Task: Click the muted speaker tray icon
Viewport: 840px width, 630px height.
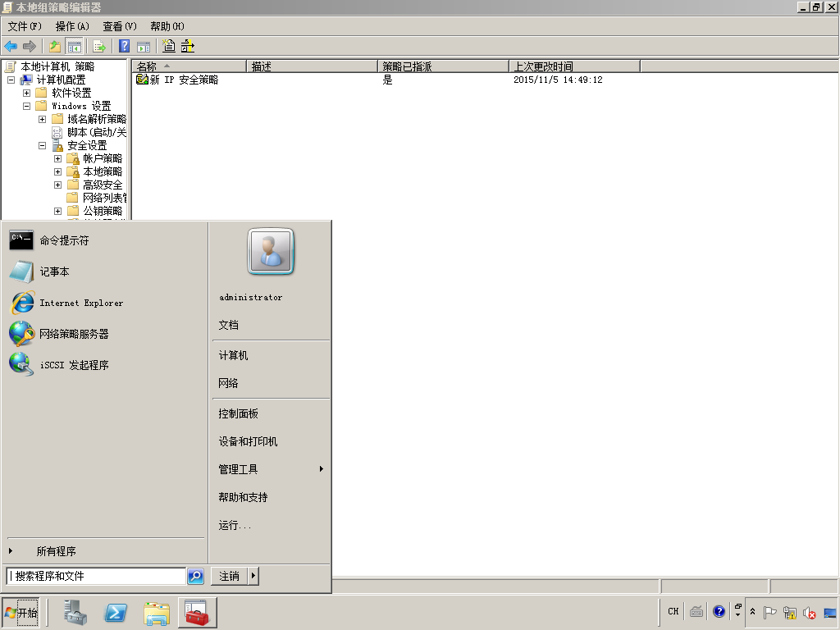Action: click(x=809, y=612)
